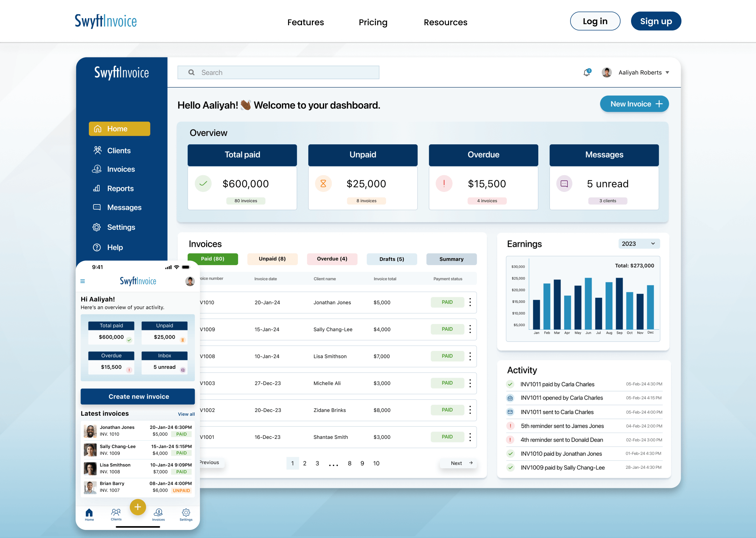Tap the Invoices icon in the mobile bottom bar
756x538 pixels.
158,515
